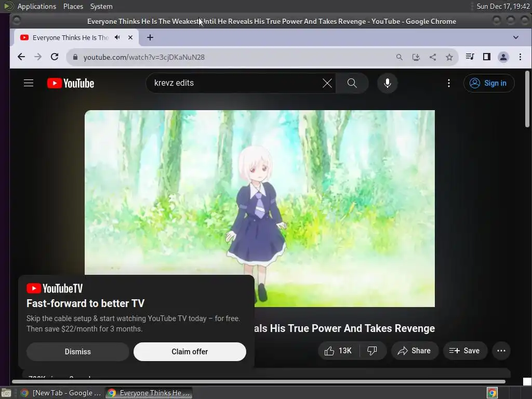Screen dimensions: 532x399
Task: Open the tab search dropdown chevron
Action: 516,37
